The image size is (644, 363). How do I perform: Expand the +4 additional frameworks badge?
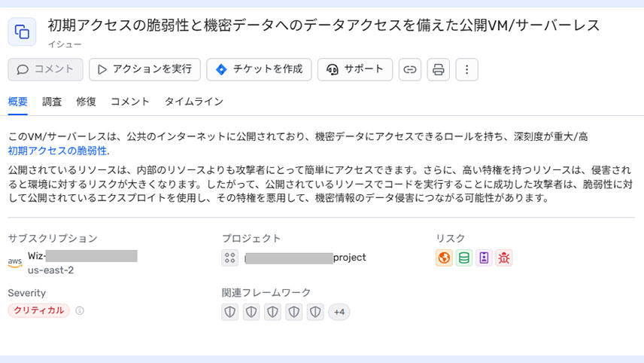[339, 312]
